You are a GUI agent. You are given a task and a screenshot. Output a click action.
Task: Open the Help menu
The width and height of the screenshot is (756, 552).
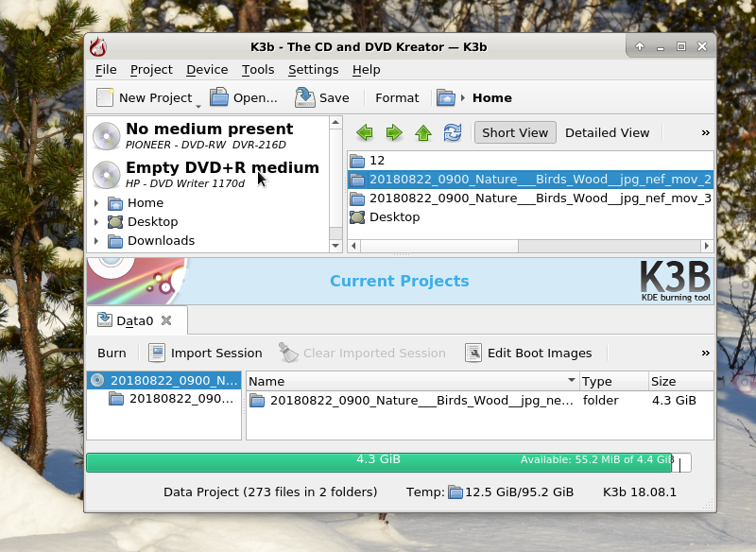pyautogui.click(x=367, y=70)
